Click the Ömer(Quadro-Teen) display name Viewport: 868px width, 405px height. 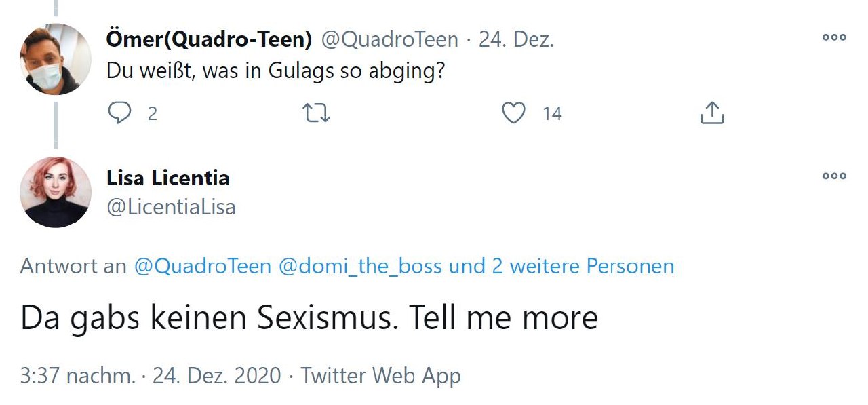[209, 40]
